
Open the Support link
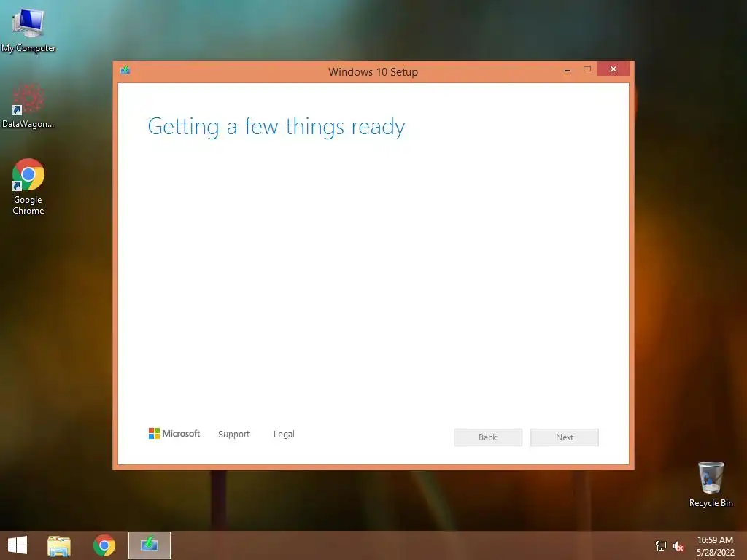[234, 435]
